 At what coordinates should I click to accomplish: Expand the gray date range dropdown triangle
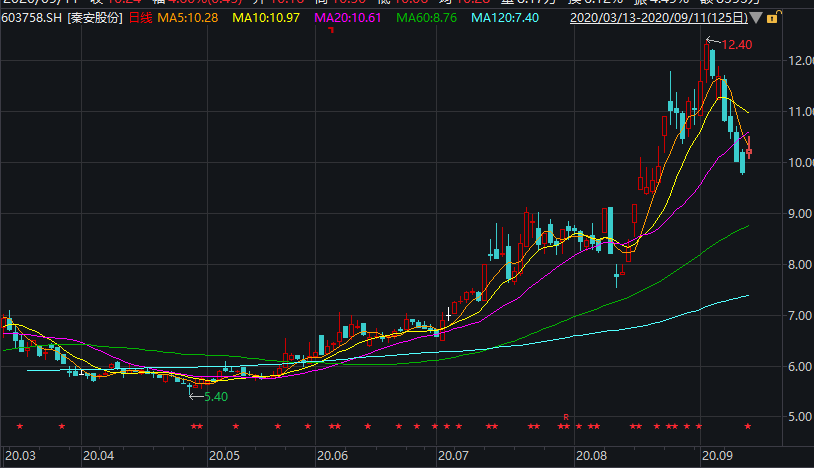coord(756,18)
